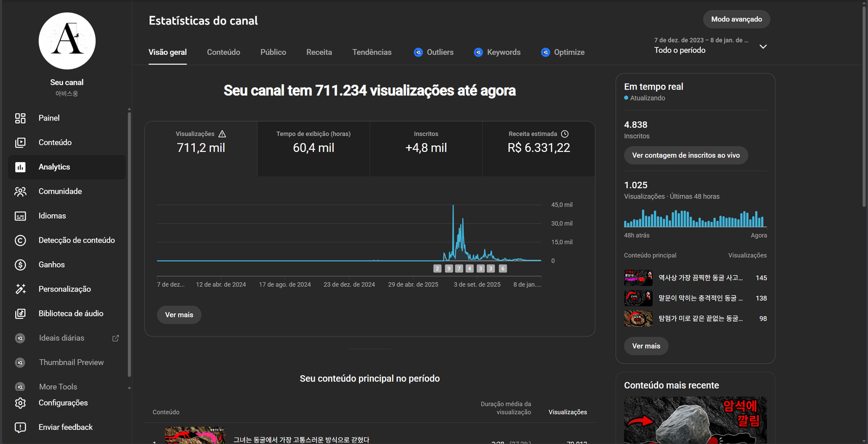Viewport: 868px width, 444px height.
Task: Click the external link icon beside Ideais diárias
Action: pos(116,338)
